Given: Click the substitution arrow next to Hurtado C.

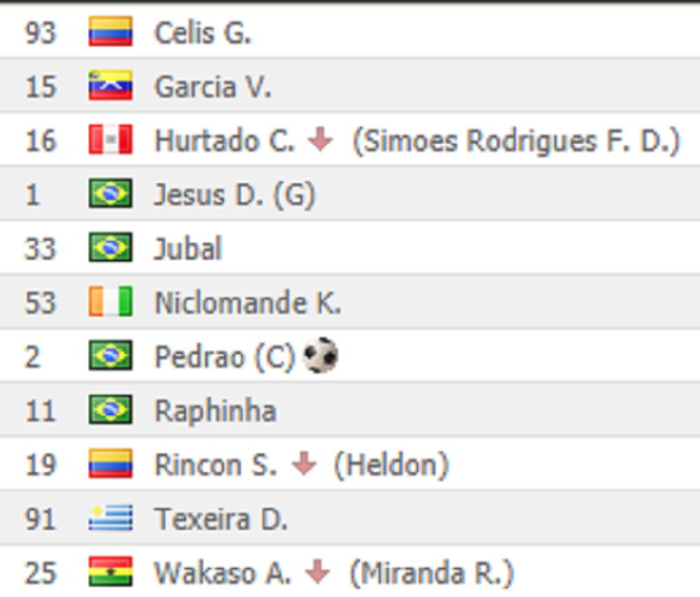Looking at the screenshot, I should [x=320, y=140].
